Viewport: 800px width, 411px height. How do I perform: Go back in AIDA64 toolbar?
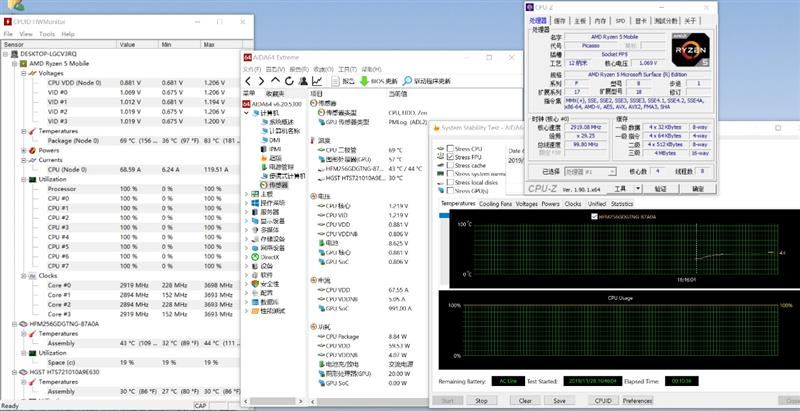[x=247, y=81]
